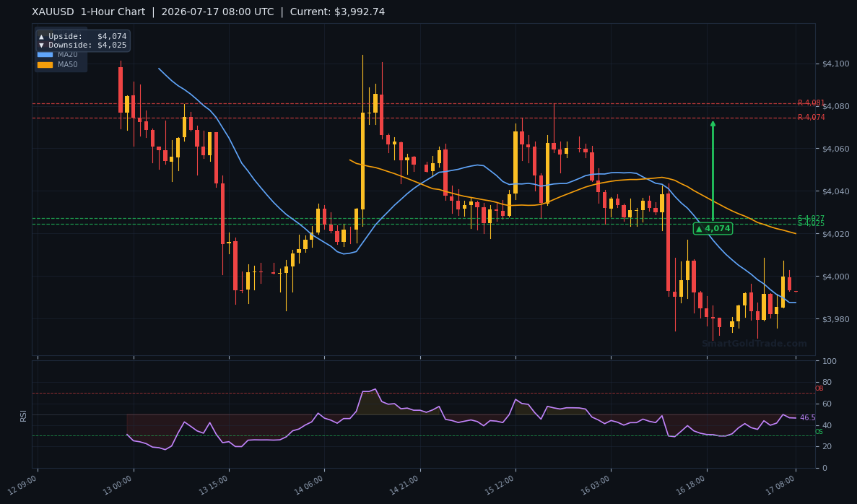Click the green 4,074 target badge
This screenshot has width=857, height=504.
[713, 228]
